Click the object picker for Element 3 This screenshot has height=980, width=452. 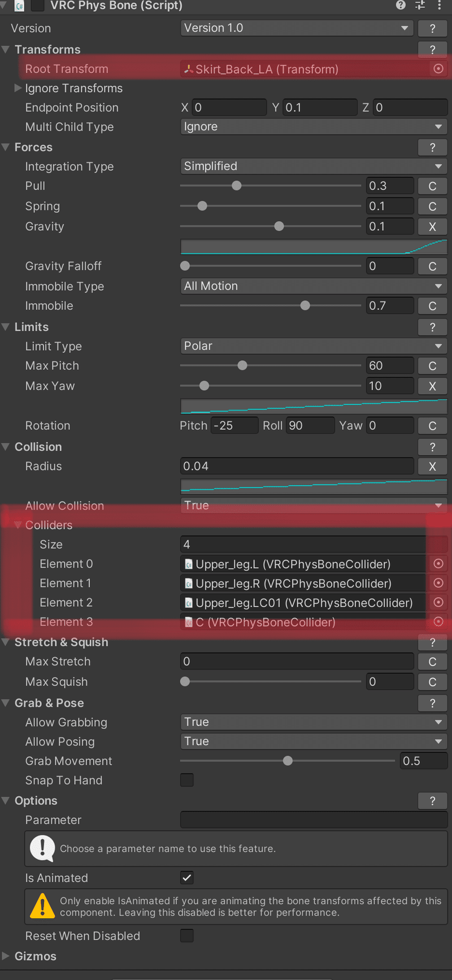(x=438, y=621)
